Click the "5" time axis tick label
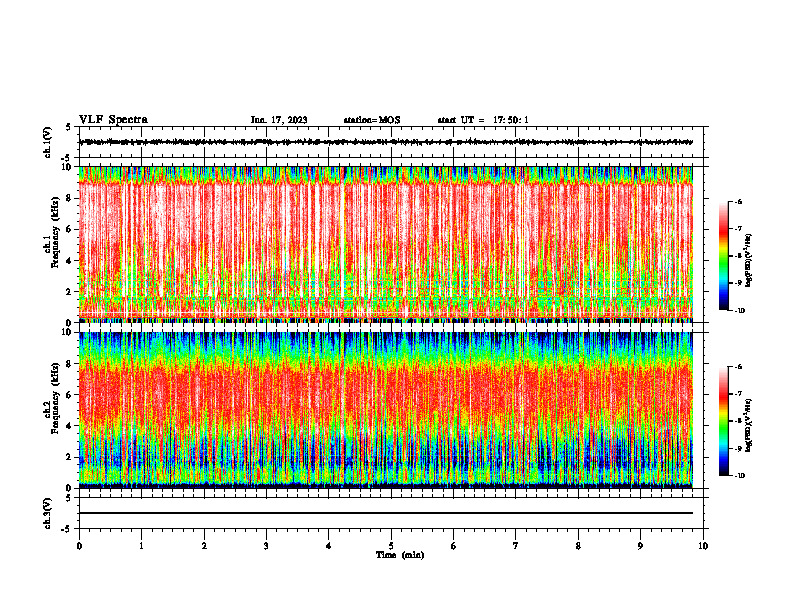Viewport: 792px width, 612px height. [x=391, y=546]
